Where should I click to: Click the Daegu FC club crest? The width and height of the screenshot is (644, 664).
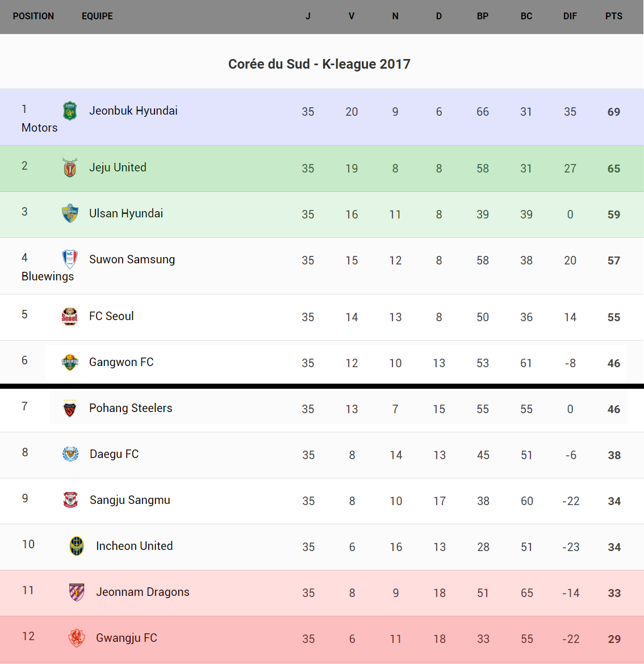[x=70, y=454]
